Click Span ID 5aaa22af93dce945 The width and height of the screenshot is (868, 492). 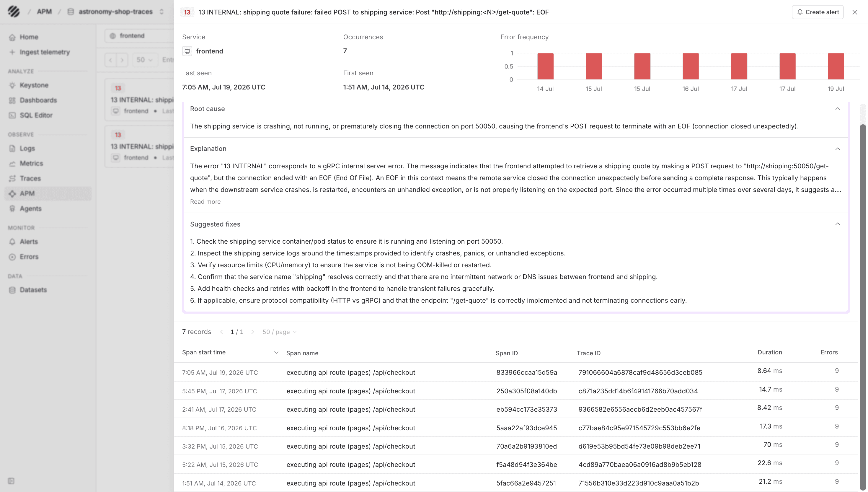click(x=526, y=428)
